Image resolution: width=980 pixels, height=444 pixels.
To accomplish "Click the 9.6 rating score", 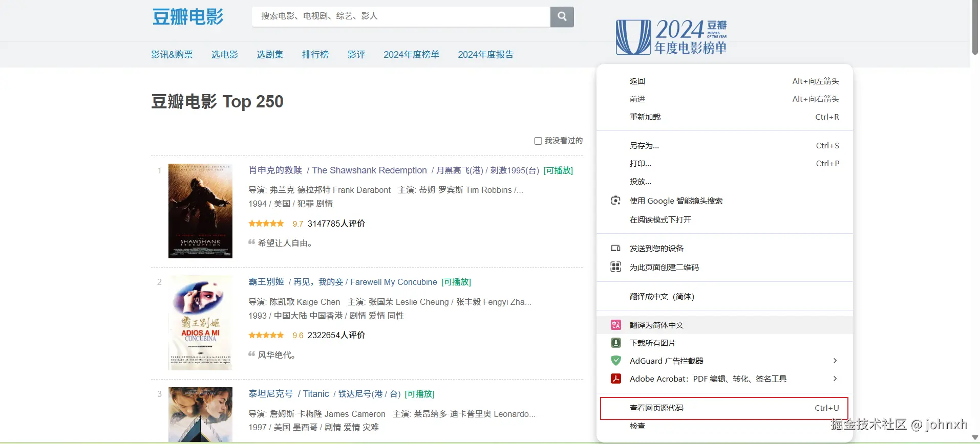I will click(298, 335).
